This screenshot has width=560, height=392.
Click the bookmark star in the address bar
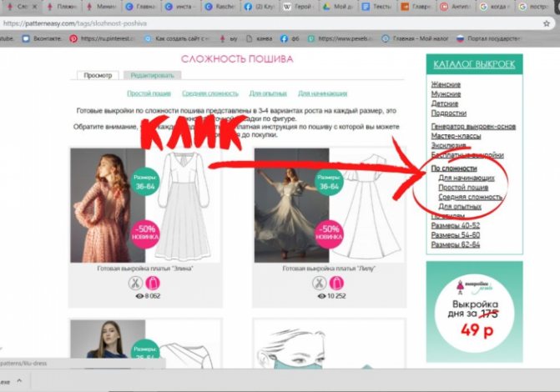click(545, 23)
